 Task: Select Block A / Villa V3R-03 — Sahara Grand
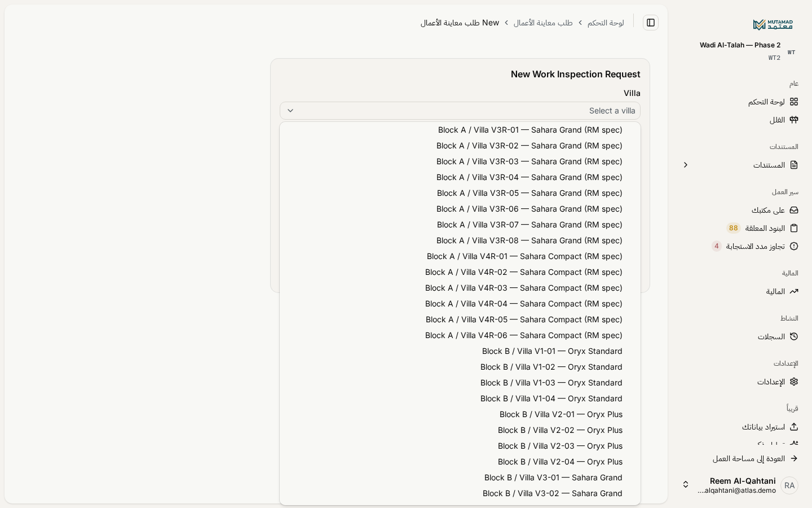click(460, 161)
